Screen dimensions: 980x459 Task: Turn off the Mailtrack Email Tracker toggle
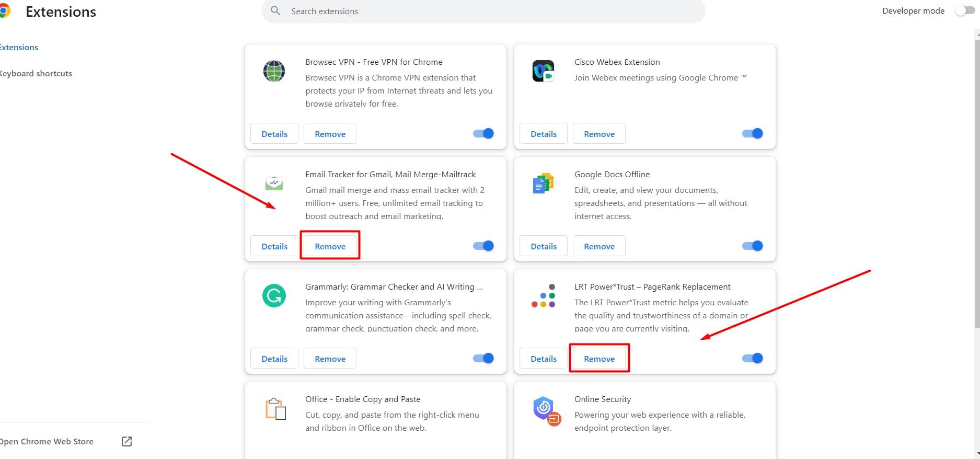[x=483, y=246]
